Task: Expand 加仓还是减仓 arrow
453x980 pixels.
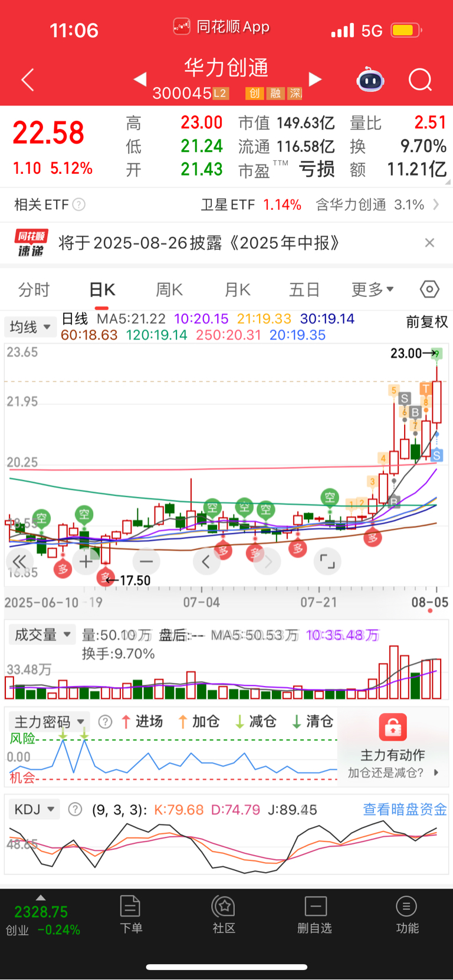Action: click(x=436, y=773)
